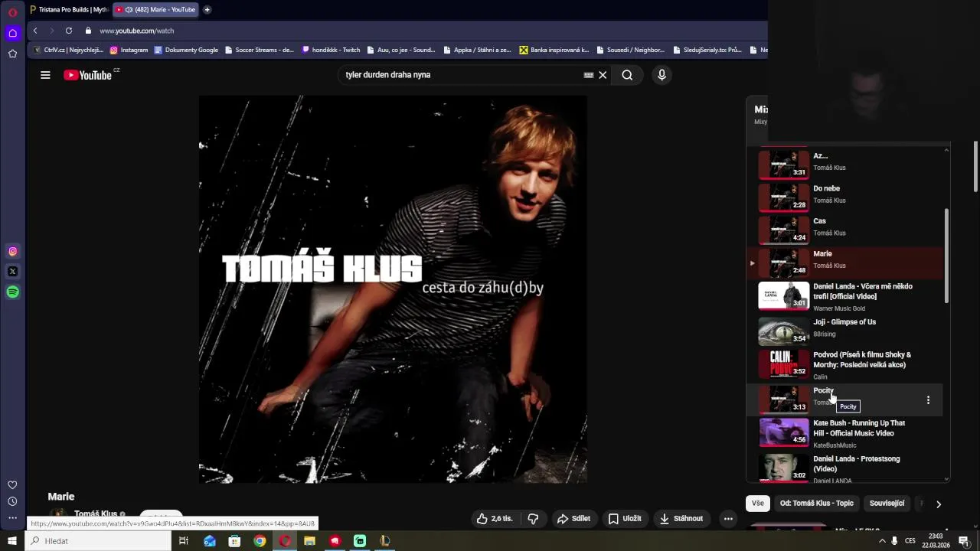Switch to Tristana Pro Builds tab
This screenshot has width=980, height=551.
(69, 10)
